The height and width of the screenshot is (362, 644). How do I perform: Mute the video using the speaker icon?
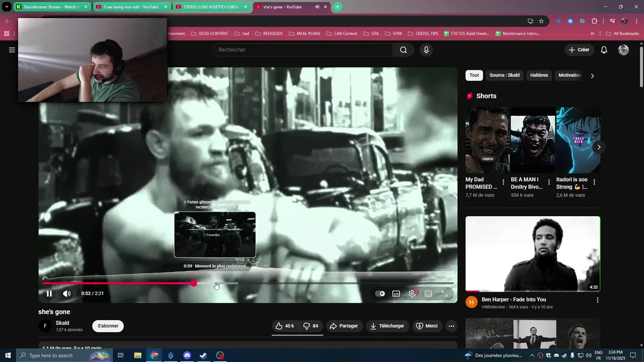pos(66,294)
